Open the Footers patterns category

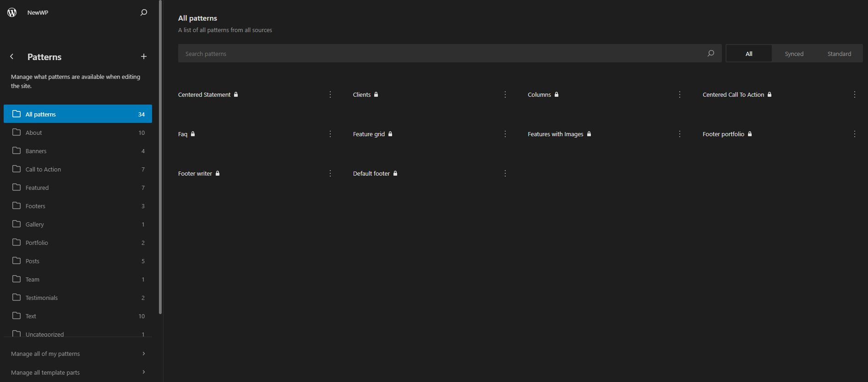tap(78, 206)
